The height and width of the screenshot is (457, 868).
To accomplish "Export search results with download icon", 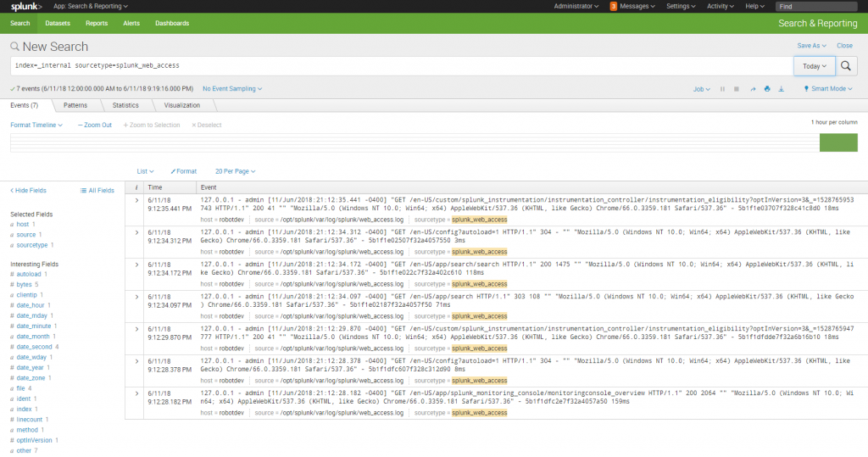I will 781,89.
